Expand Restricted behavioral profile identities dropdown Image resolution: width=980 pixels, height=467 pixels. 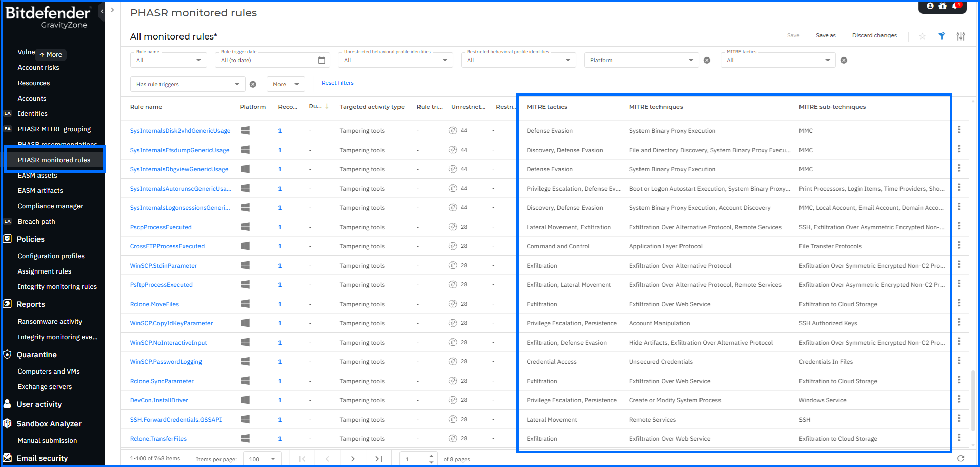[x=518, y=60]
